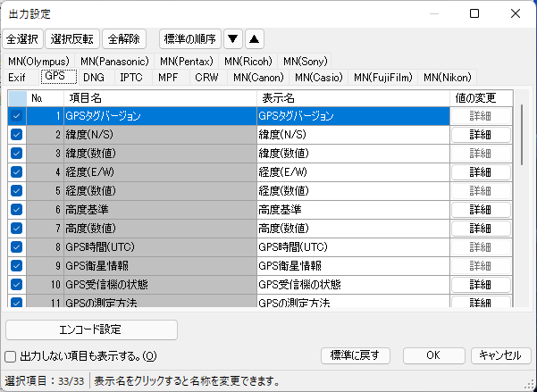The height and width of the screenshot is (392, 537).
Task: Confirm with the OK button
Action: tap(432, 354)
